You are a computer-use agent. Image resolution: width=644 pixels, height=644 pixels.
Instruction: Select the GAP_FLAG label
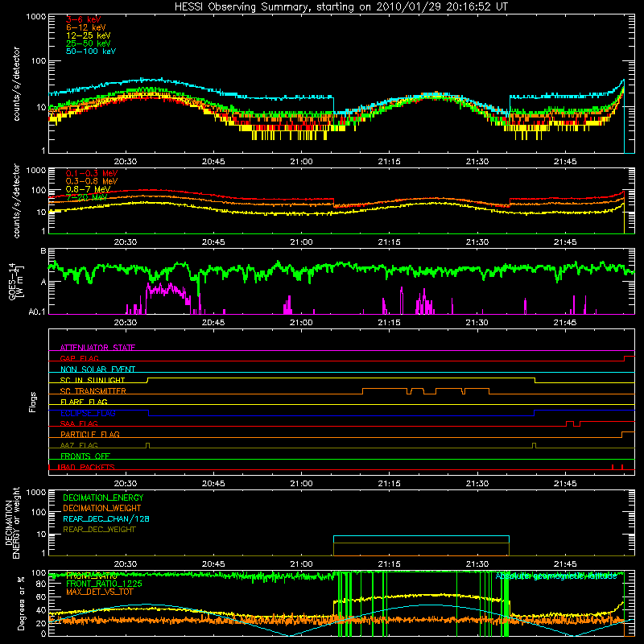point(79,358)
